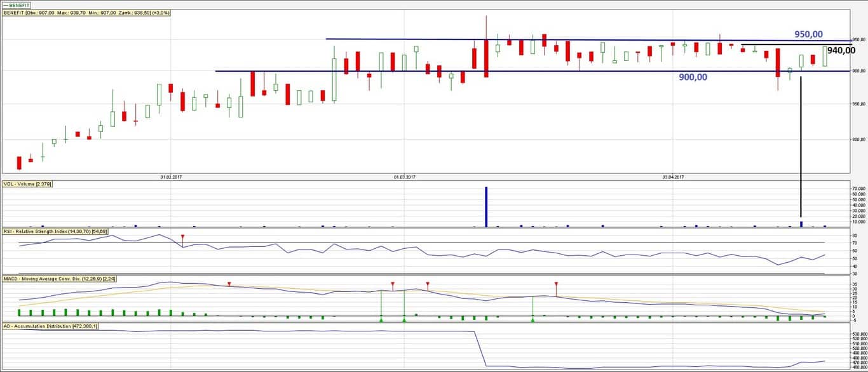Viewport: 868px width, 372px height.
Task: Click the rightmost green candle on the price chart
Action: pyautogui.click(x=825, y=56)
